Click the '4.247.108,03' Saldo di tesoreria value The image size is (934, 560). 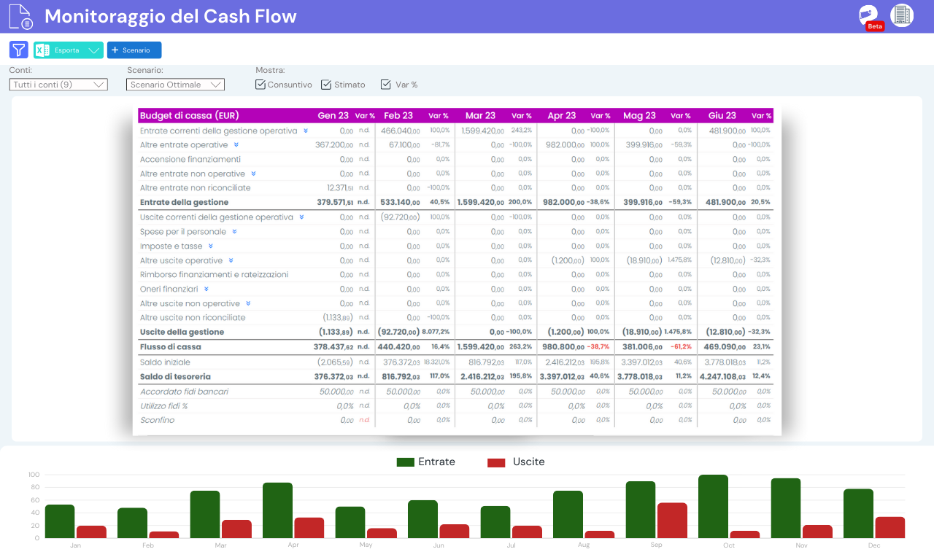pyautogui.click(x=723, y=377)
